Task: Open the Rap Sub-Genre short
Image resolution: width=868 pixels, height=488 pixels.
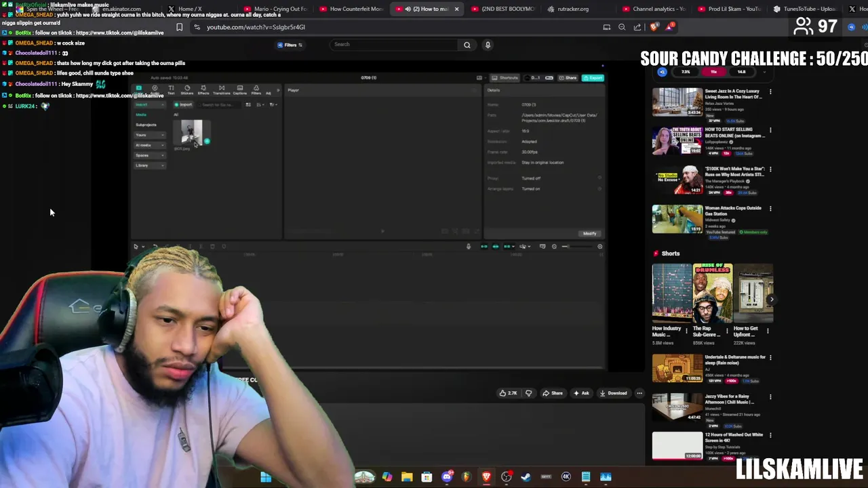Action: (x=713, y=293)
